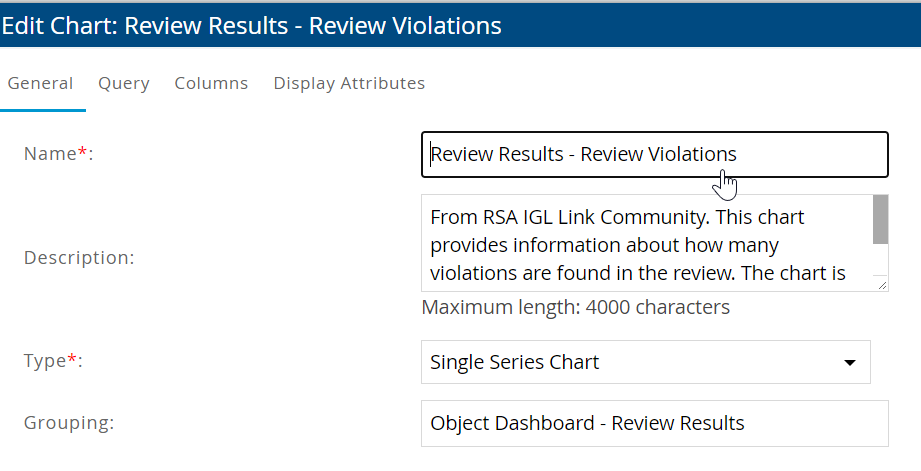Focus the Description text area
The height and width of the screenshot is (471, 921).
point(640,244)
